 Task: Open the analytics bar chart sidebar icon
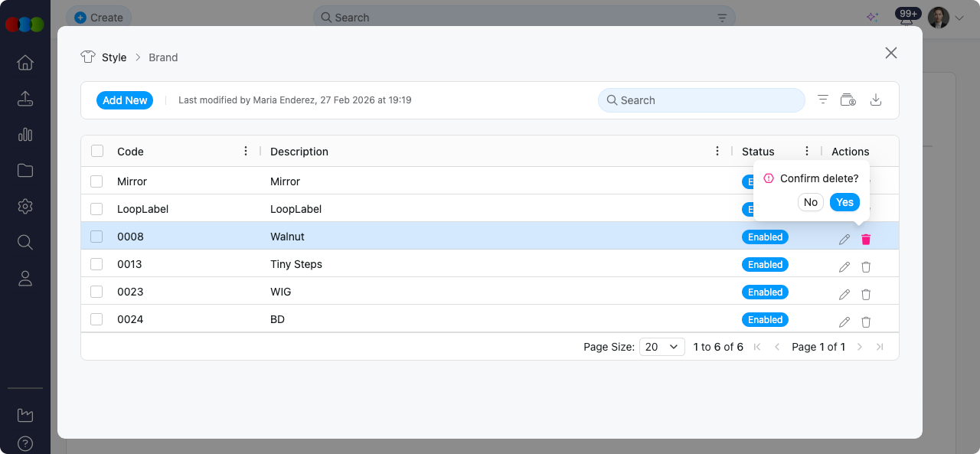tap(25, 135)
